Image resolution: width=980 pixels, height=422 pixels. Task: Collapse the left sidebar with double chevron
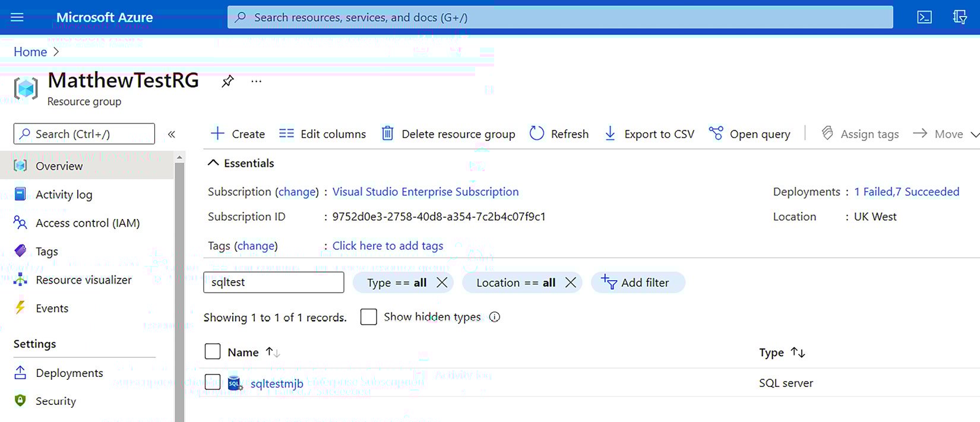[x=172, y=134]
